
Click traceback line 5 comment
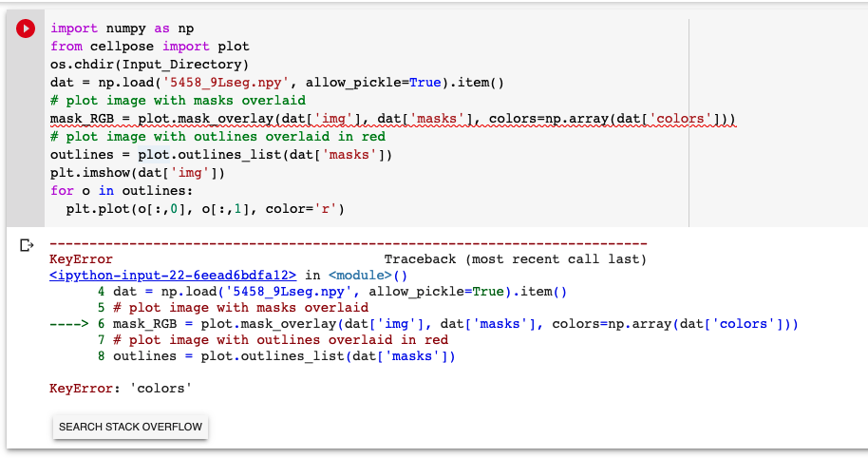point(233,307)
